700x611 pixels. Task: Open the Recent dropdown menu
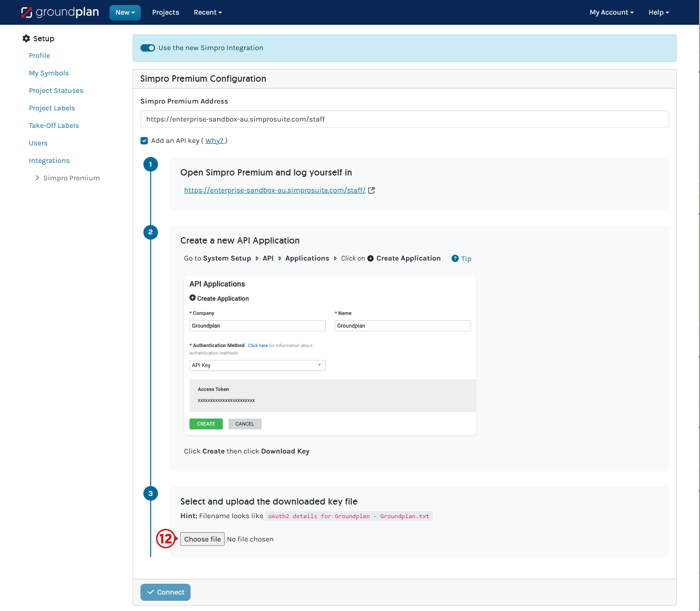208,13
